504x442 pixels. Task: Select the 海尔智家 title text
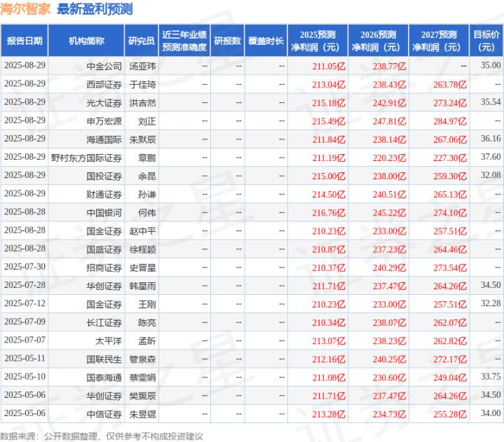(x=25, y=8)
